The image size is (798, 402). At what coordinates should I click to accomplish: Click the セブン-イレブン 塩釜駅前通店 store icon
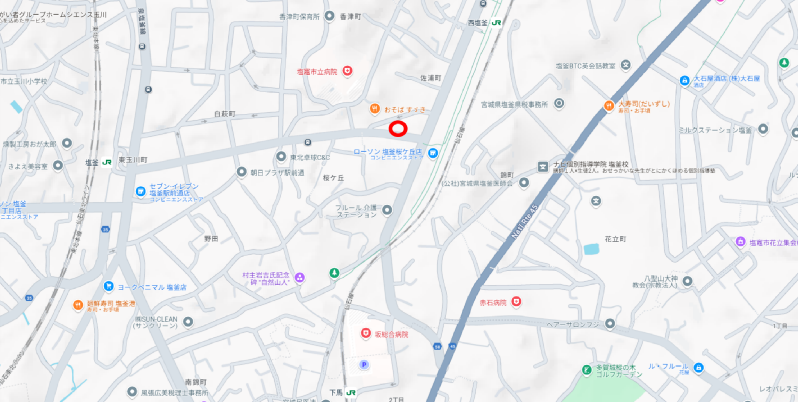click(x=141, y=191)
